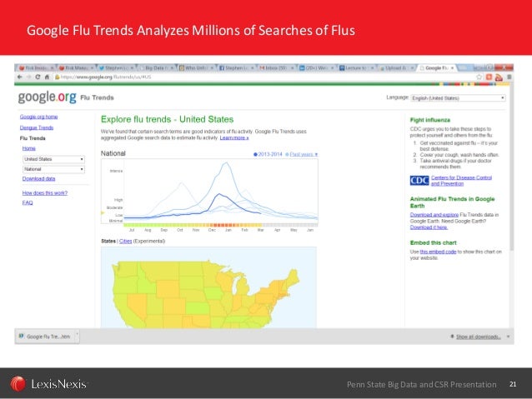Switch to the Inbox Gmail tab
Viewport: 532px width, 399px height.
276,67
